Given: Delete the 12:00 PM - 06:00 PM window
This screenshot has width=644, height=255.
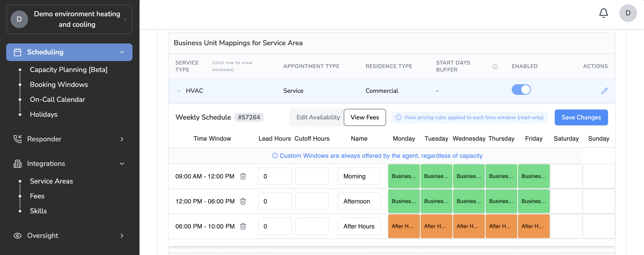Looking at the screenshot, I should pos(243,201).
